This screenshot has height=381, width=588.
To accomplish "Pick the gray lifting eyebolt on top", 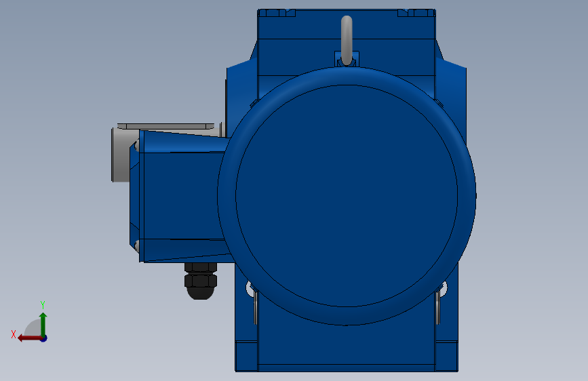I will pyautogui.click(x=347, y=41).
